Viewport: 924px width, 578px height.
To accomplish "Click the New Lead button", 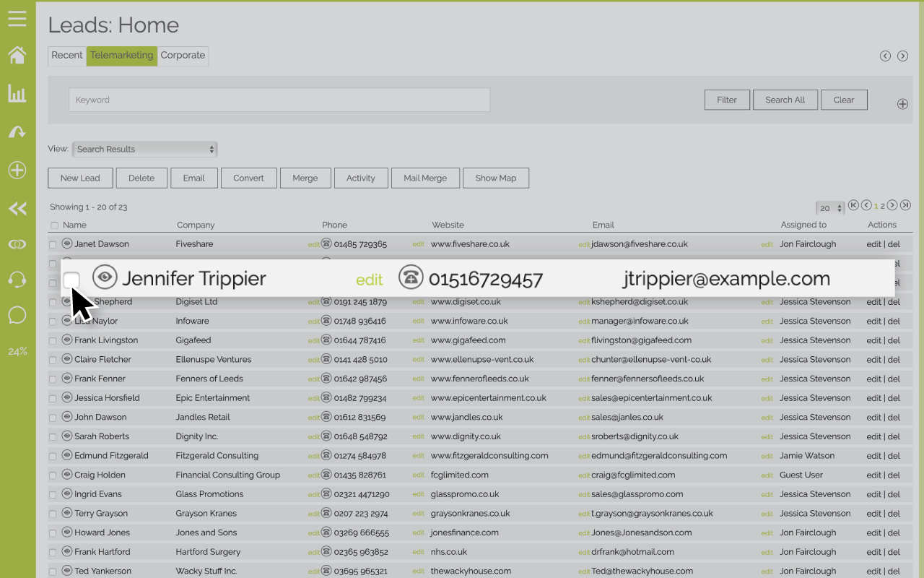I will click(79, 178).
